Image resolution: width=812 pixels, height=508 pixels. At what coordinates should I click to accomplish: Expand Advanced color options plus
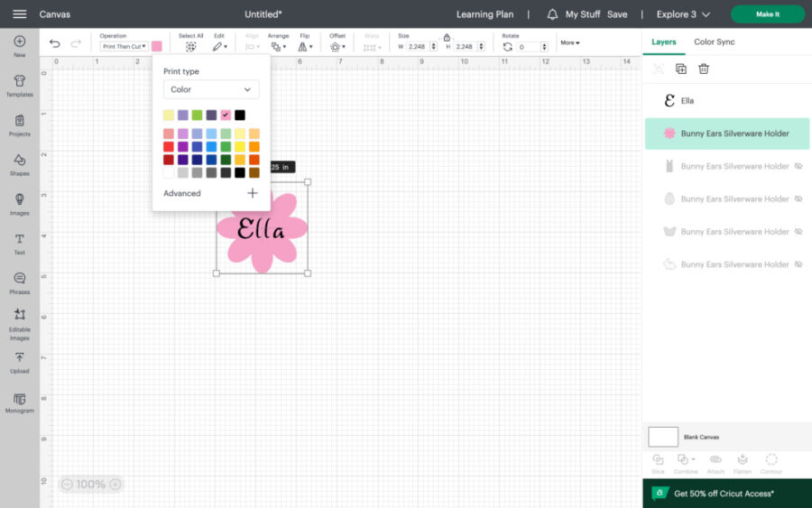[252, 193]
